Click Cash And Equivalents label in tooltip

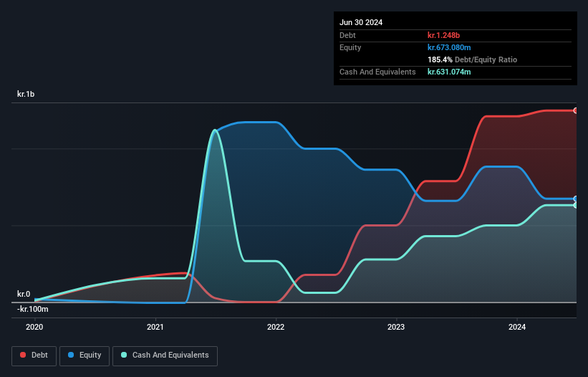tap(377, 72)
